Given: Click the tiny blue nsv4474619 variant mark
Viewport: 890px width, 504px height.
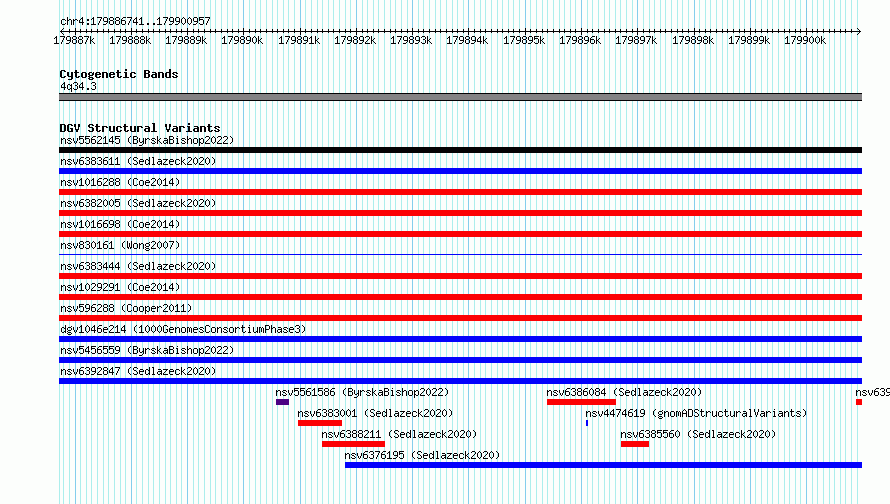Looking at the screenshot, I should pos(587,423).
